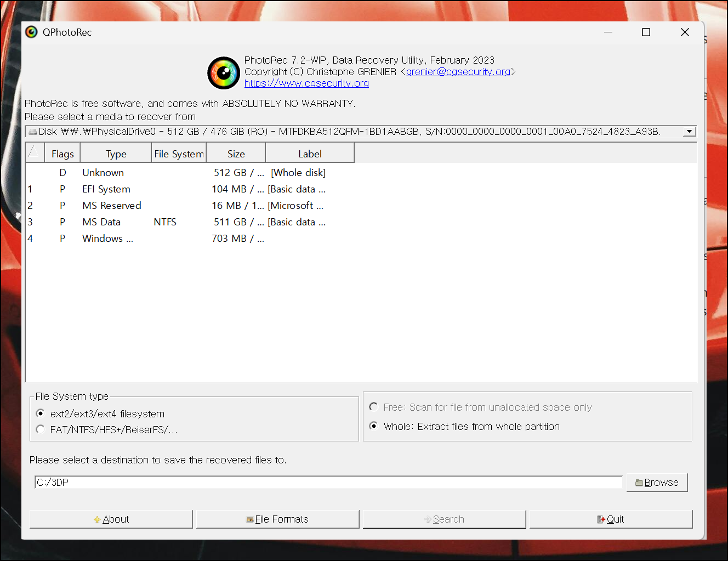This screenshot has width=728, height=561.
Task: Click the destination path field C:/3DP
Action: point(329,483)
